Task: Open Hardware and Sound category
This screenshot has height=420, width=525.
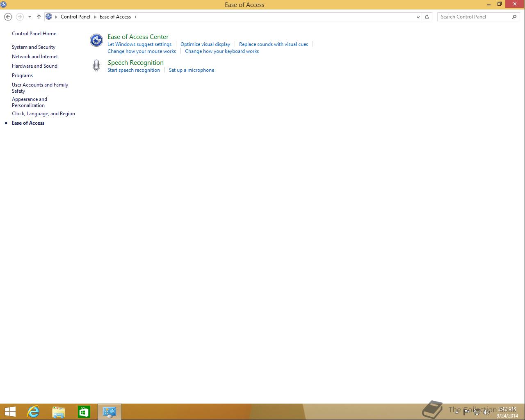Action: click(34, 66)
